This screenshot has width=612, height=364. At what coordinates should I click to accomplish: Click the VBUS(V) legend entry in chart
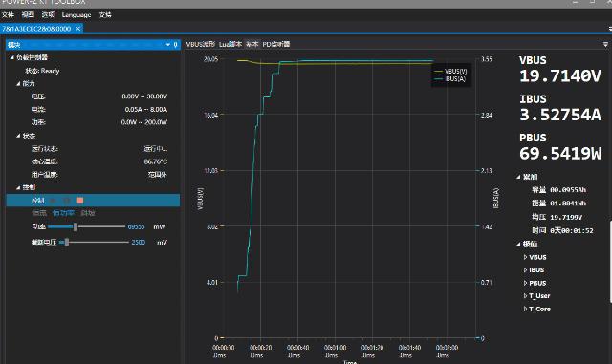[x=450, y=72]
